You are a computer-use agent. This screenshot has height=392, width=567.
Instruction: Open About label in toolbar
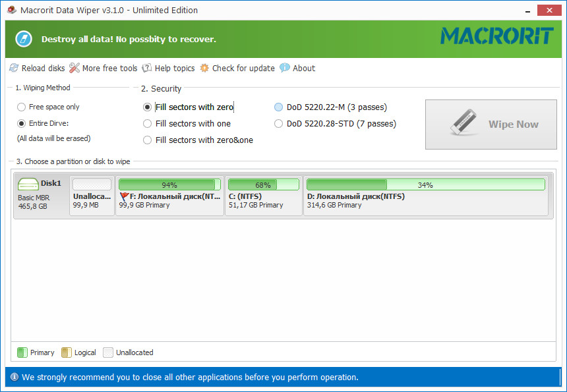[x=304, y=69]
